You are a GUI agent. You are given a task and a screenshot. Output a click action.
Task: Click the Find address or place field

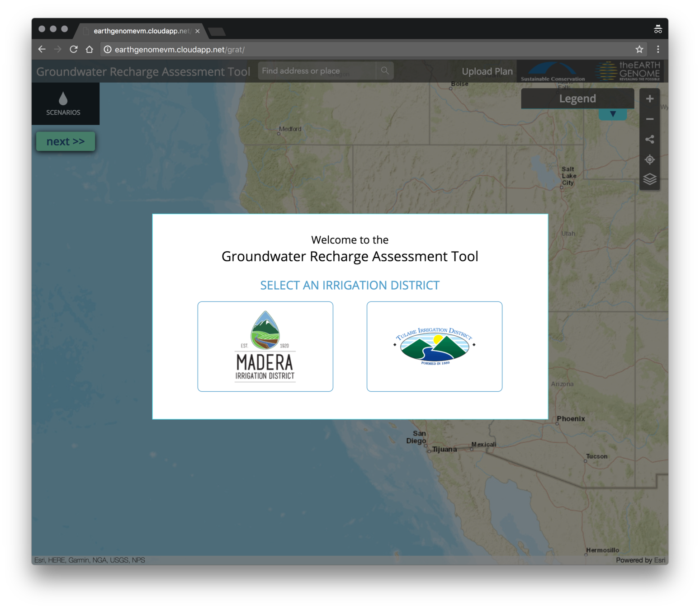(x=317, y=71)
